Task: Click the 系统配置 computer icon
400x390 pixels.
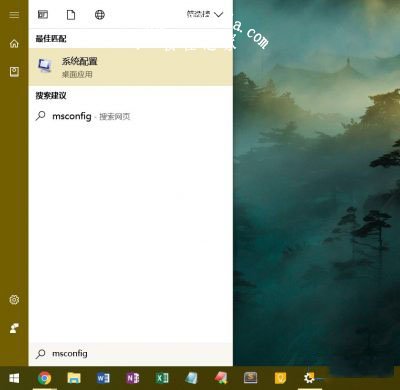Action: [x=45, y=66]
